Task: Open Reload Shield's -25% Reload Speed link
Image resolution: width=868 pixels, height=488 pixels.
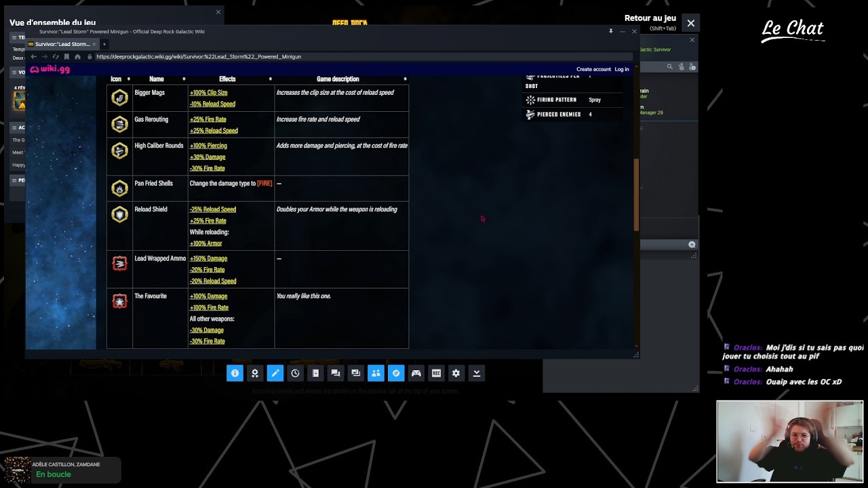Action: [x=213, y=209]
